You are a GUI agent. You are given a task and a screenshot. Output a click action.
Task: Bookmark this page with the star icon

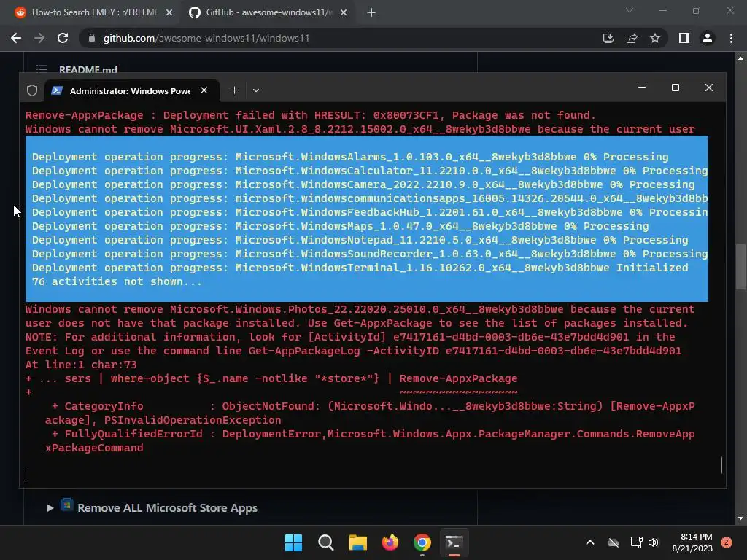pyautogui.click(x=655, y=38)
